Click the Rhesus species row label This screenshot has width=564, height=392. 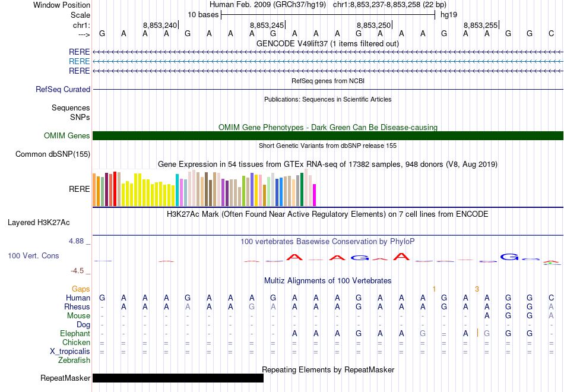[x=77, y=306]
